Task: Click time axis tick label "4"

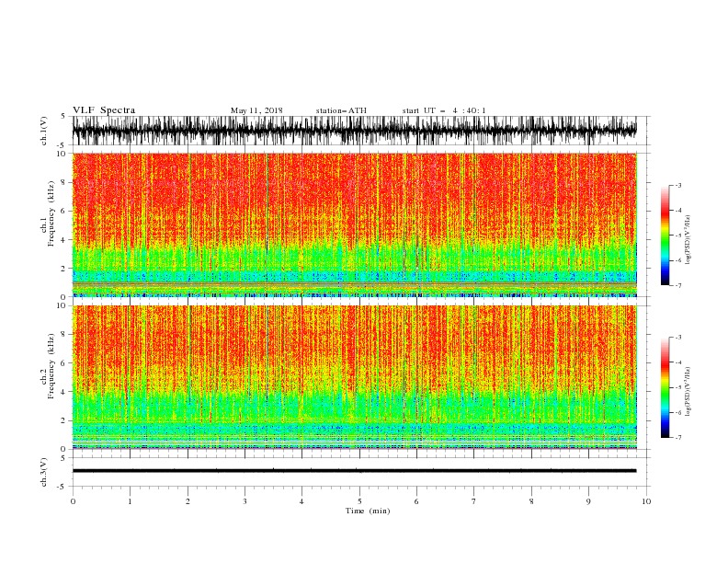Action: click(x=301, y=501)
